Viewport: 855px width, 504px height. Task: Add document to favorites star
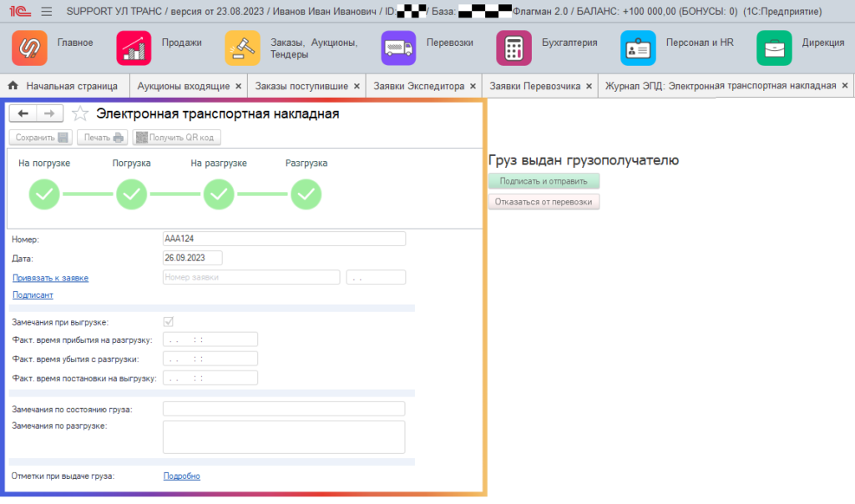[x=80, y=113]
